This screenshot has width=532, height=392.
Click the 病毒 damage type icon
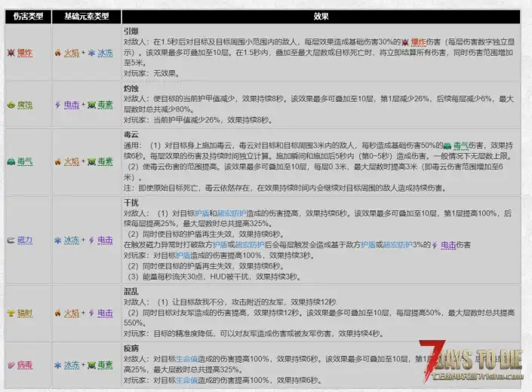pos(11,365)
